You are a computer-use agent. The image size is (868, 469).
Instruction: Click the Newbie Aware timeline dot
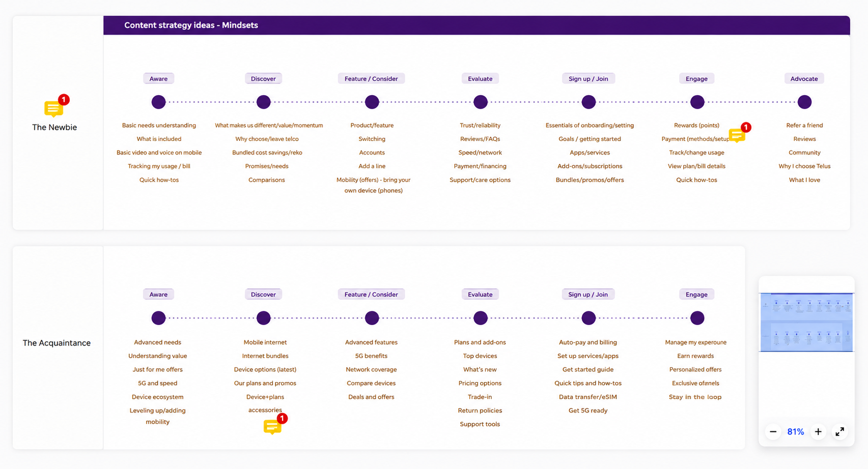click(x=158, y=102)
